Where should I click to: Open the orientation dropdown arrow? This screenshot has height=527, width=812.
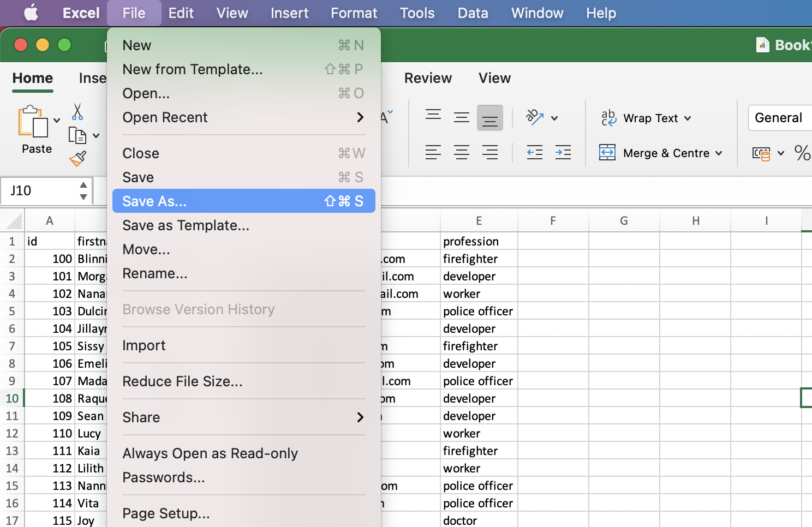point(554,118)
